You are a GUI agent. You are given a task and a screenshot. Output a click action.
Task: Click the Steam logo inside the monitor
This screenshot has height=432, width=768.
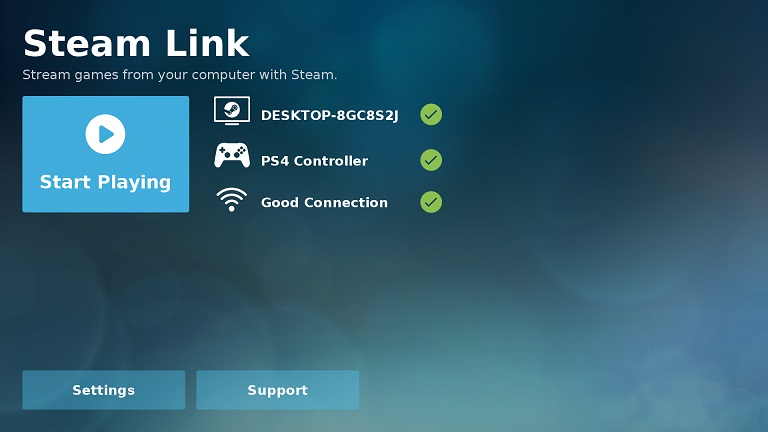232,108
